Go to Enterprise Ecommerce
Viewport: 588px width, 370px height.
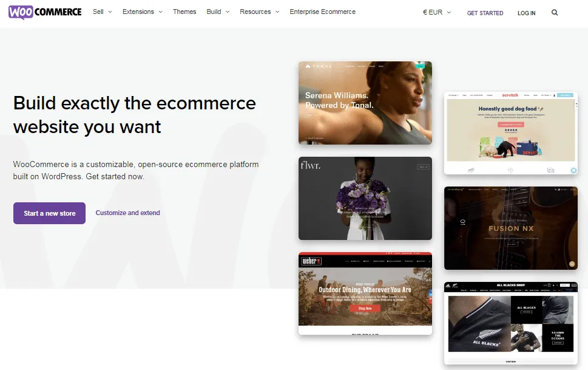322,12
